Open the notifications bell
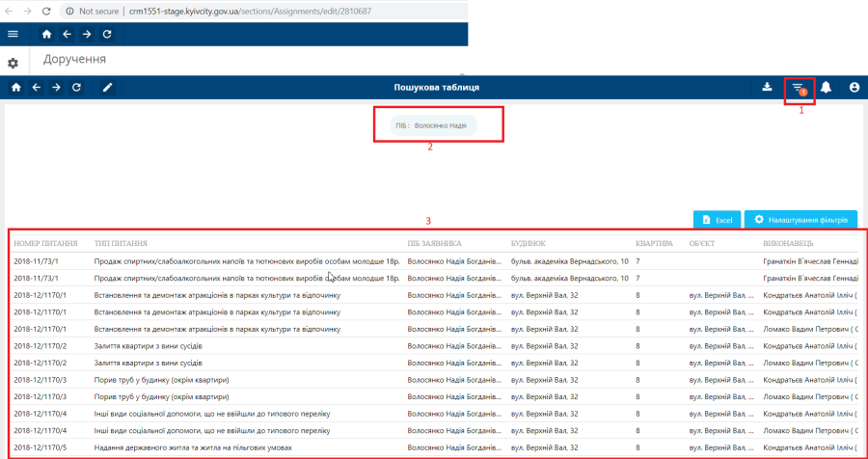868x459 pixels. (827, 88)
